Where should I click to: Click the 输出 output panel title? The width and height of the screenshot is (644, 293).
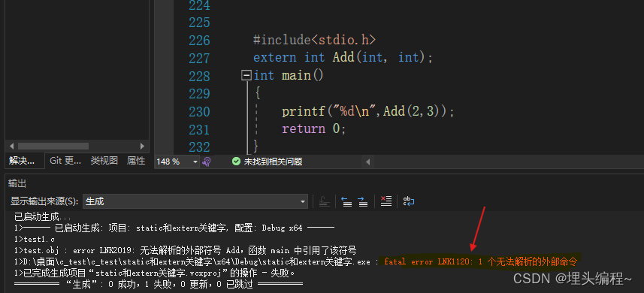17,184
